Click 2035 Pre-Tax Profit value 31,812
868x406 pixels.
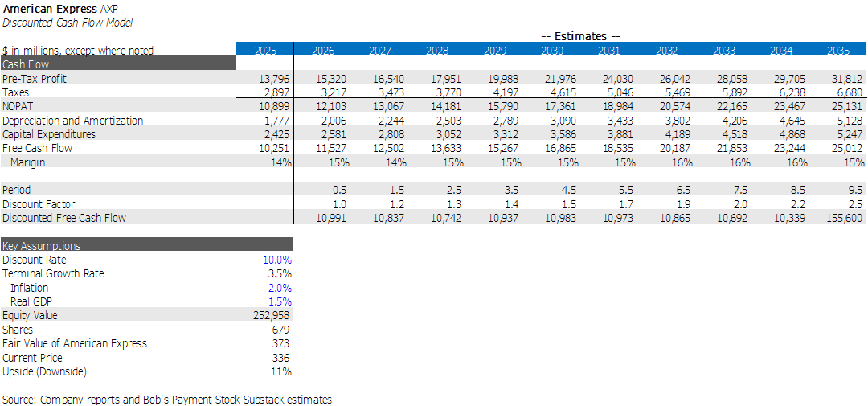click(x=846, y=79)
